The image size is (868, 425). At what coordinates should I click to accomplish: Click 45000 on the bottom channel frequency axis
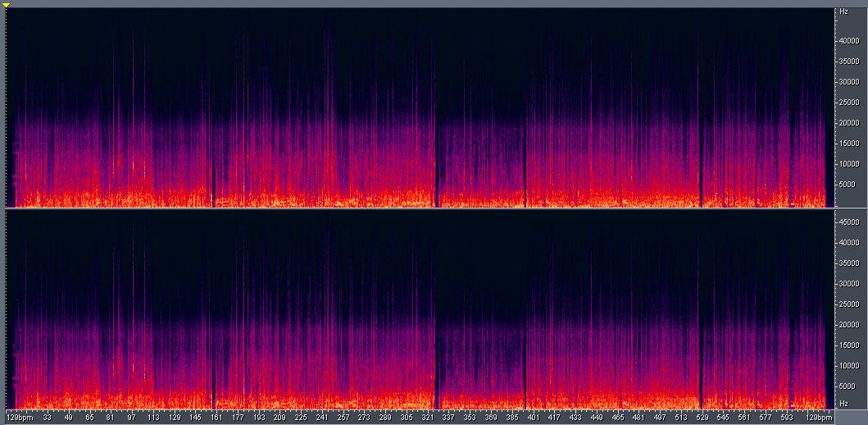pyautogui.click(x=847, y=222)
